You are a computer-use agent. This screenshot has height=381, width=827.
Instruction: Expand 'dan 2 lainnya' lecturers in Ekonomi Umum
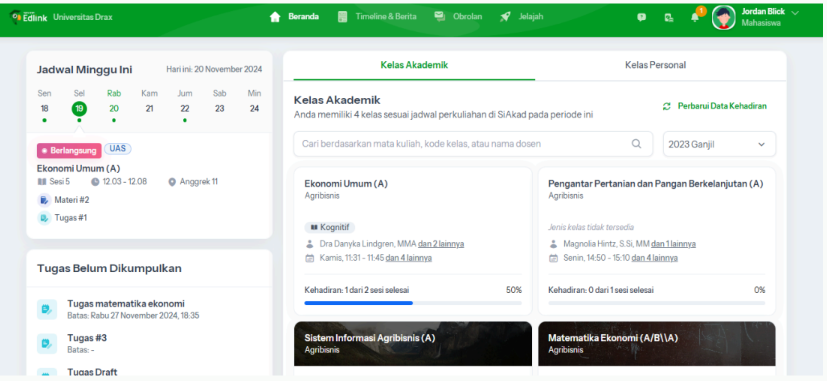[441, 244]
